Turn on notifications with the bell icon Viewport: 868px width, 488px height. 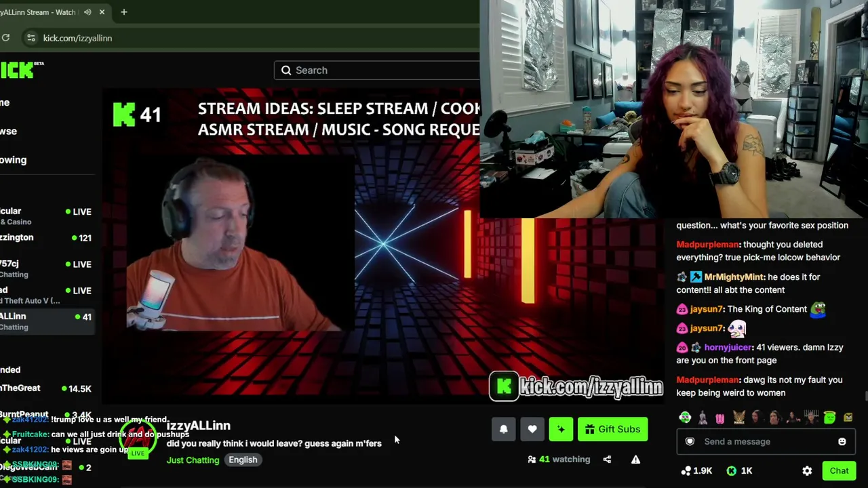coord(504,429)
